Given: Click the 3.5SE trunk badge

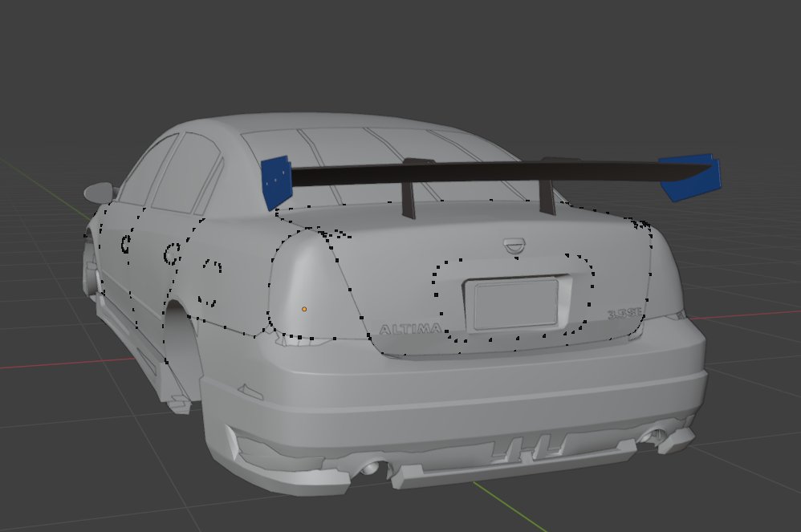Looking at the screenshot, I should [624, 314].
